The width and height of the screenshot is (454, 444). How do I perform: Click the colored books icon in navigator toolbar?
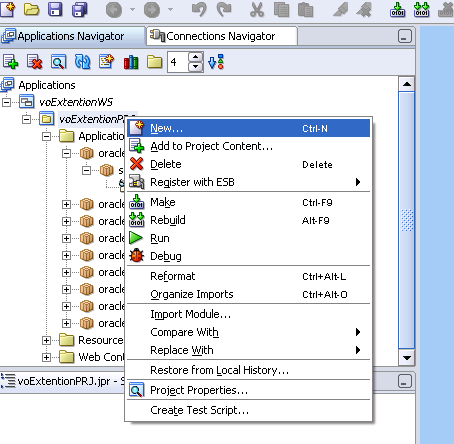131,62
